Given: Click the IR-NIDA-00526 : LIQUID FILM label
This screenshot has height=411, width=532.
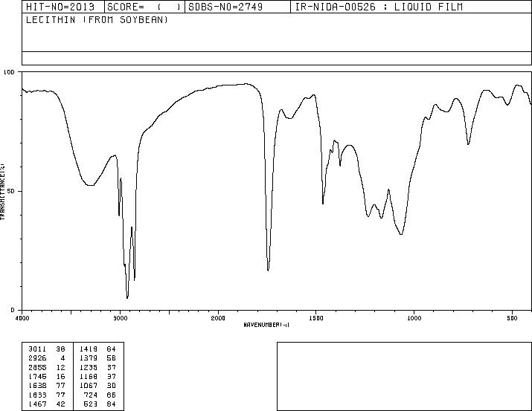Looking at the screenshot, I should coord(379,7).
